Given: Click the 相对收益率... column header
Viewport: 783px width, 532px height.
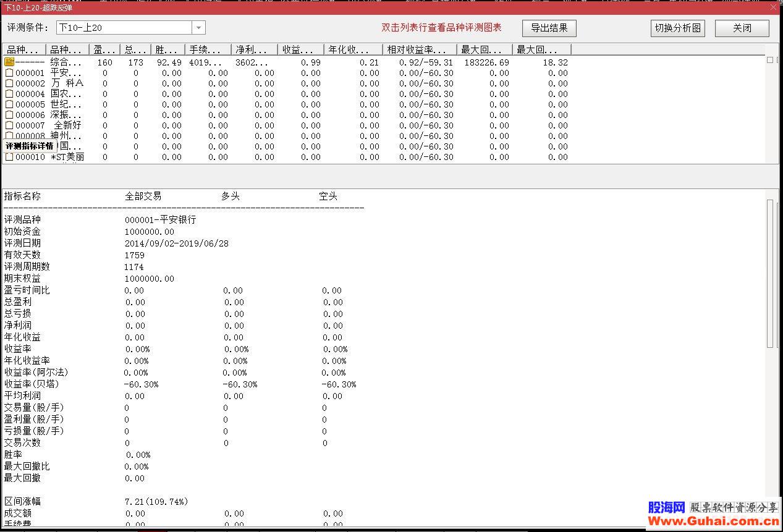Looking at the screenshot, I should point(420,49).
